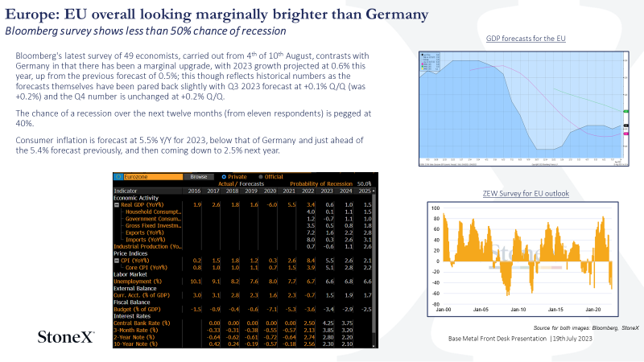
Task: Click the Actual / Forecasts label
Action: (x=241, y=184)
